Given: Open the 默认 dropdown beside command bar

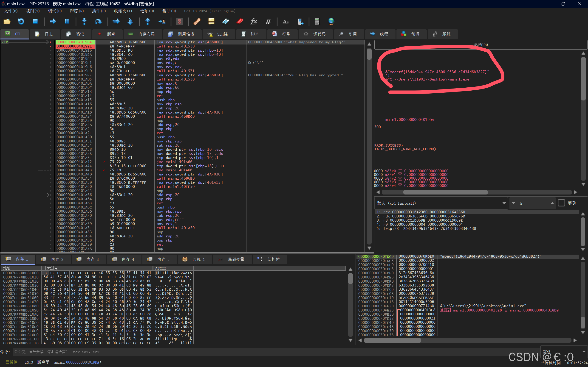Looking at the screenshot, I should click(x=584, y=352).
